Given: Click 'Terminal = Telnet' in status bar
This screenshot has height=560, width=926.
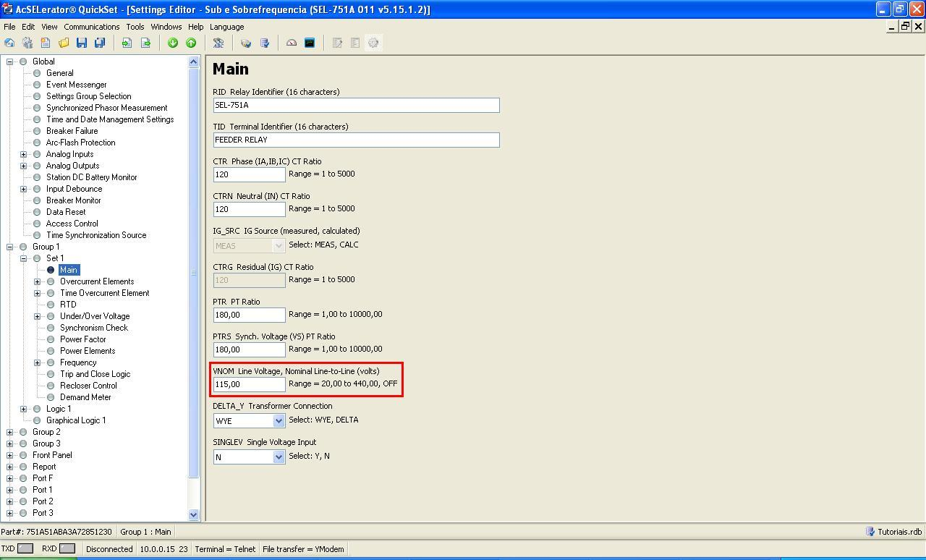Looking at the screenshot, I should click(x=225, y=549).
